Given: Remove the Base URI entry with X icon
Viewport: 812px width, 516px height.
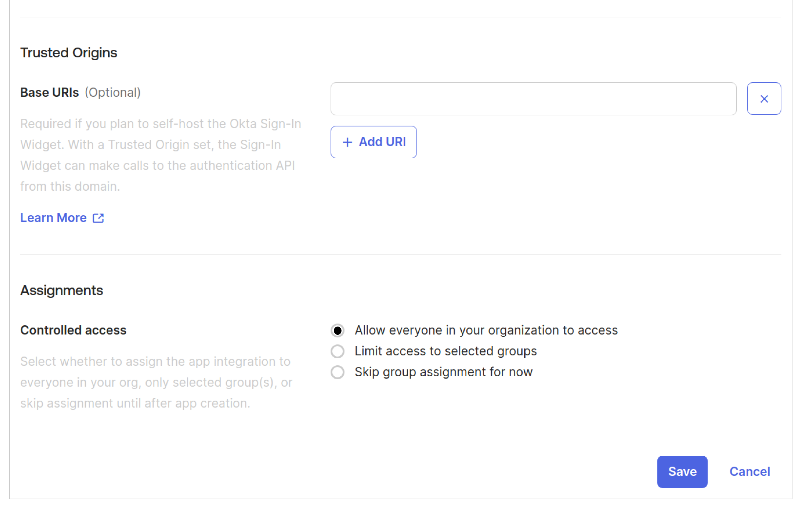Looking at the screenshot, I should point(764,99).
